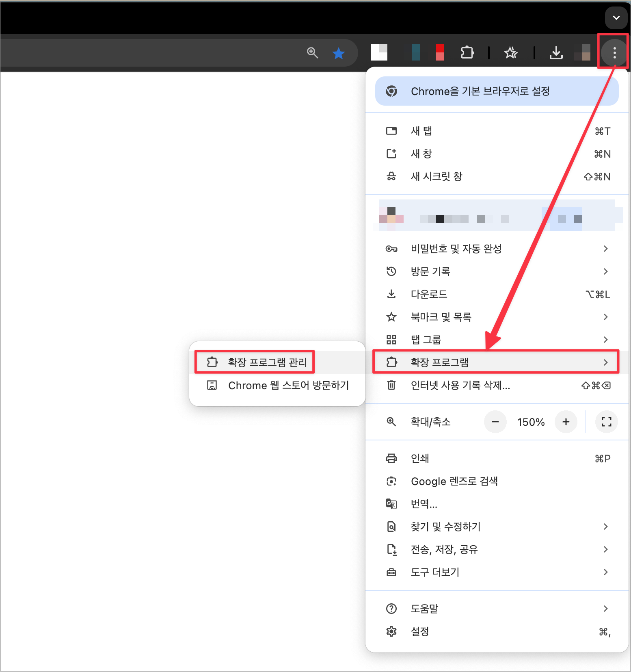Click the Chrome web store icon
Viewport: 631px width, 672px height.
[212, 385]
